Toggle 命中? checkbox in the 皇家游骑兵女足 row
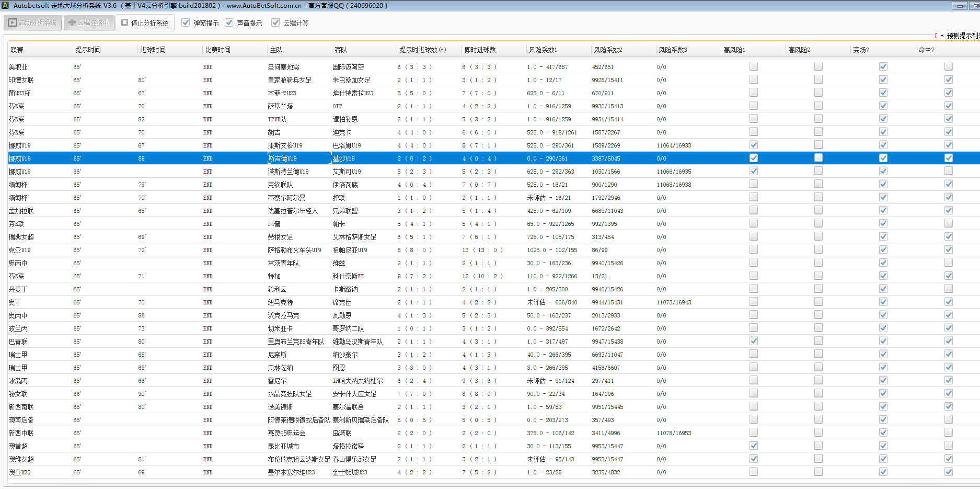 pos(949,79)
